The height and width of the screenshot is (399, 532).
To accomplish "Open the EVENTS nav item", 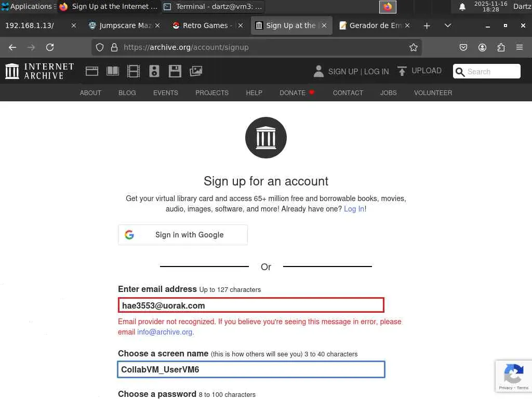I will point(166,93).
